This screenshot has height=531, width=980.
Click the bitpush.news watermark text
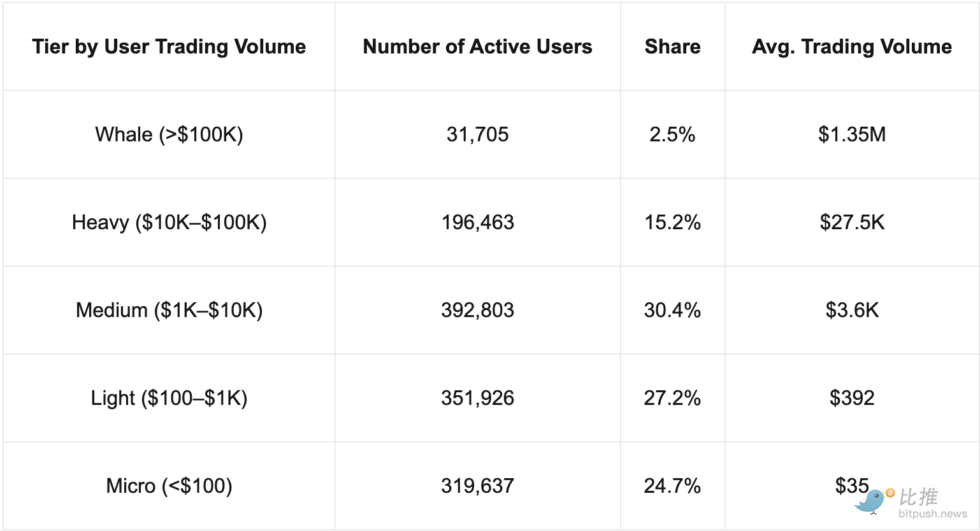(933, 514)
